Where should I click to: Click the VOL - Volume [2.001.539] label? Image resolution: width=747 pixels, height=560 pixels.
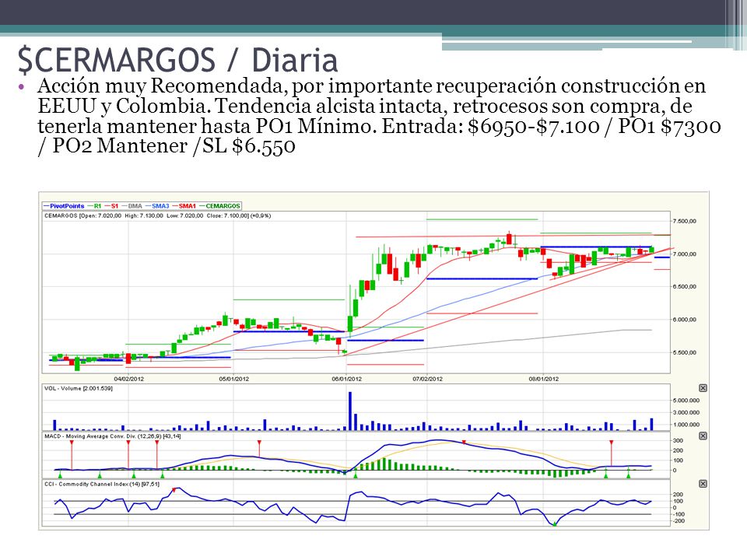pos(79,389)
